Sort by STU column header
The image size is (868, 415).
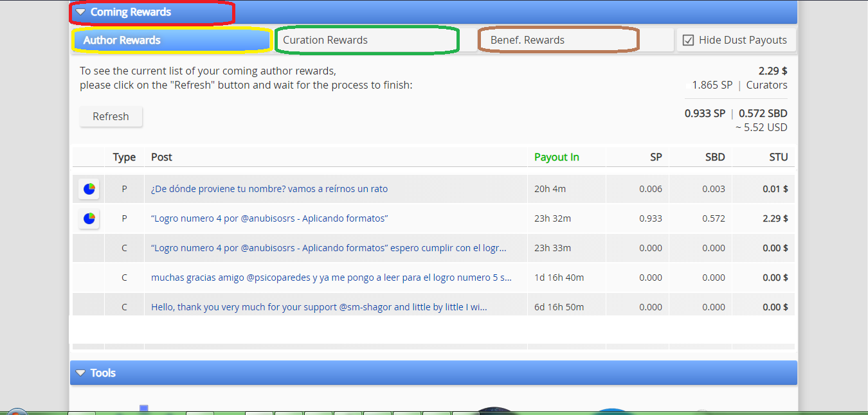click(778, 157)
